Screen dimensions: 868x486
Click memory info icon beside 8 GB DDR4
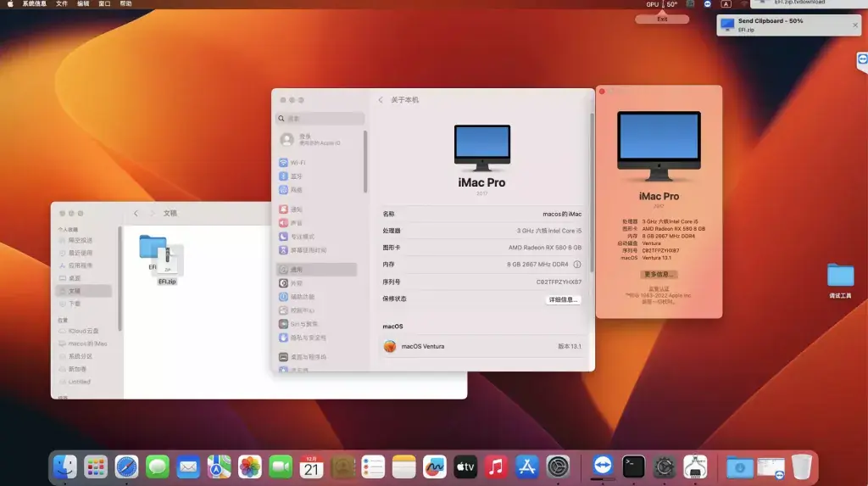tap(576, 265)
